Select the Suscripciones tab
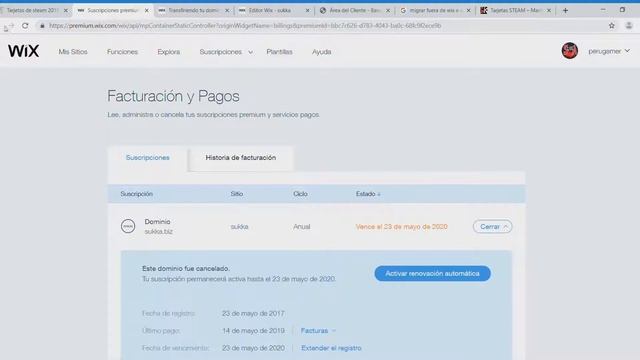Screen dimensions: 640x360 (x=148, y=158)
